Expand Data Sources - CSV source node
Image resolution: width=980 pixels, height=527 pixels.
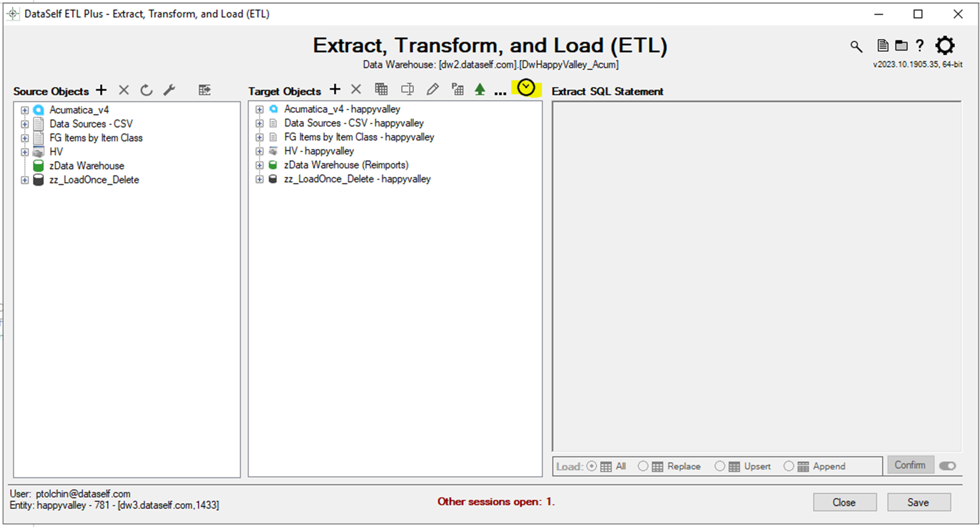tap(25, 124)
